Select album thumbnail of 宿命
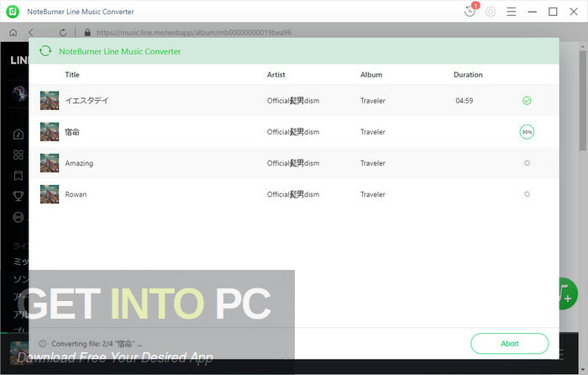588x375 pixels. coord(50,131)
